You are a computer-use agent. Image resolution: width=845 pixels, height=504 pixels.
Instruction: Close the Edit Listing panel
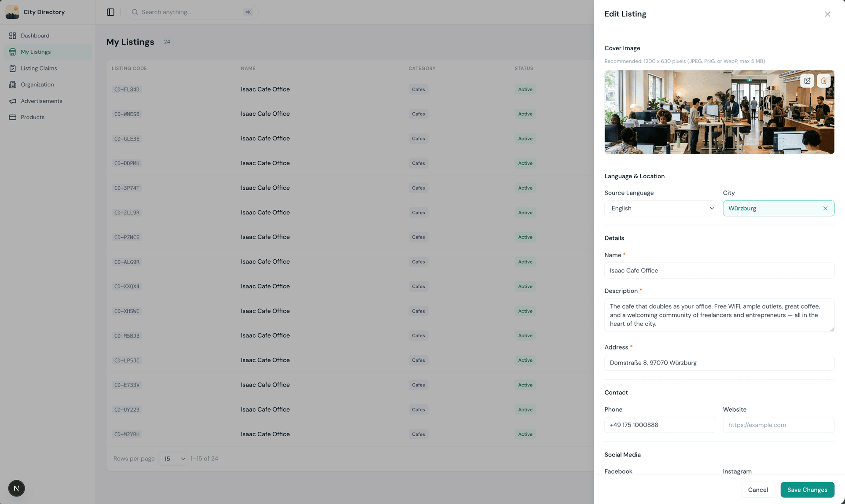point(827,14)
